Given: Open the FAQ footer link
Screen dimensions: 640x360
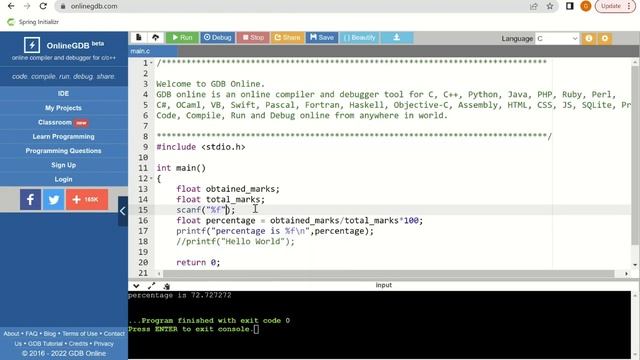Looking at the screenshot, I should (31, 333).
